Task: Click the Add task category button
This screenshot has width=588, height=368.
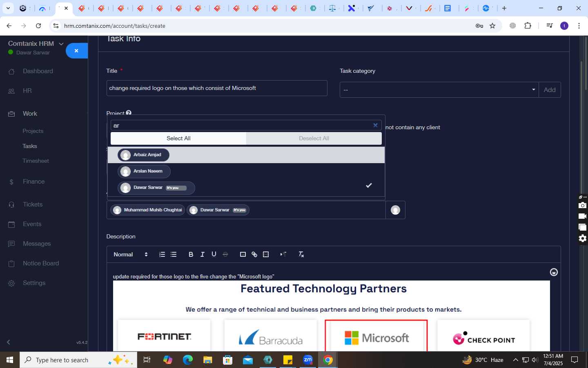Action: [550, 90]
